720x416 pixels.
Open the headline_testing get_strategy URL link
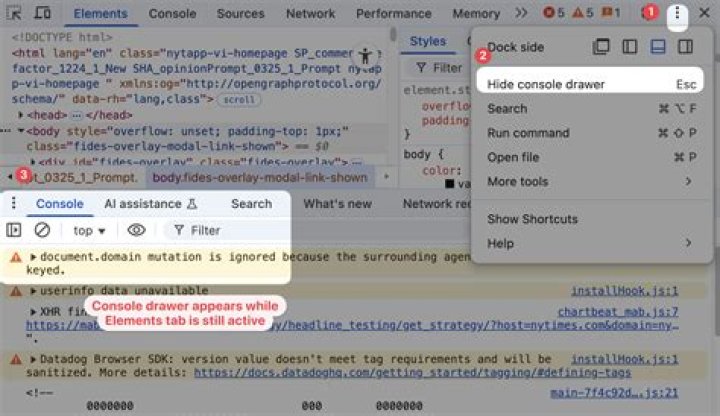pyautogui.click(x=352, y=325)
